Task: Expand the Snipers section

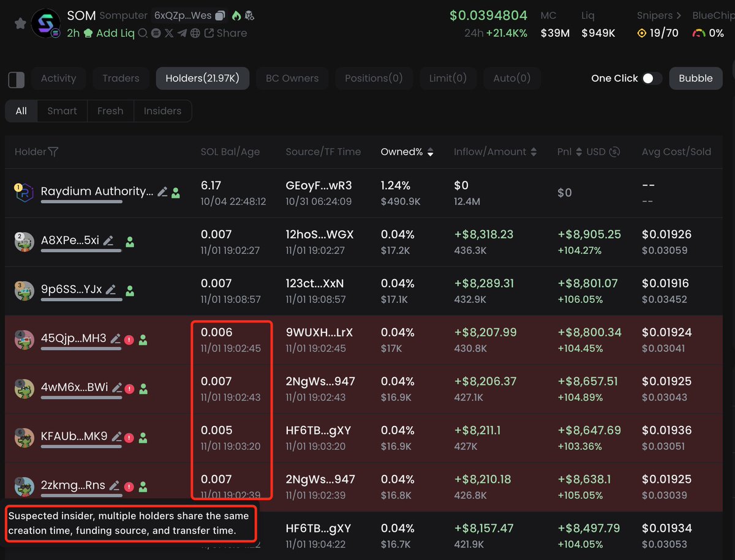Action: [x=679, y=16]
